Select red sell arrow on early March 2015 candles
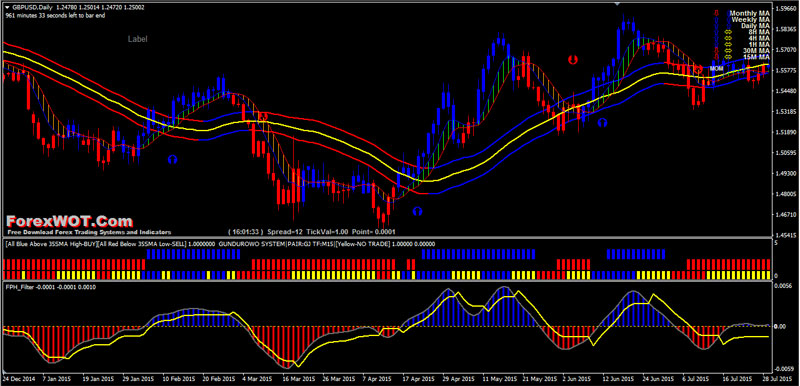 tap(263, 116)
